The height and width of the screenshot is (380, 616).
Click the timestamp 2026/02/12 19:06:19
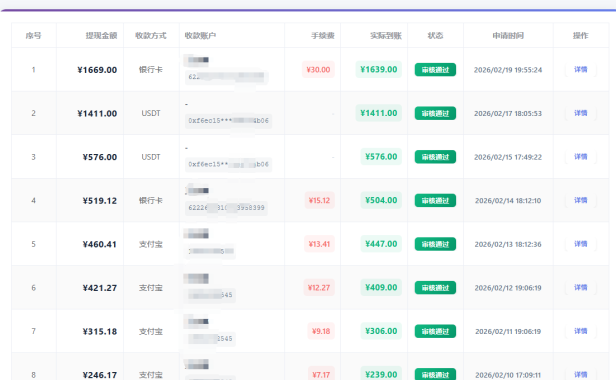coord(508,288)
